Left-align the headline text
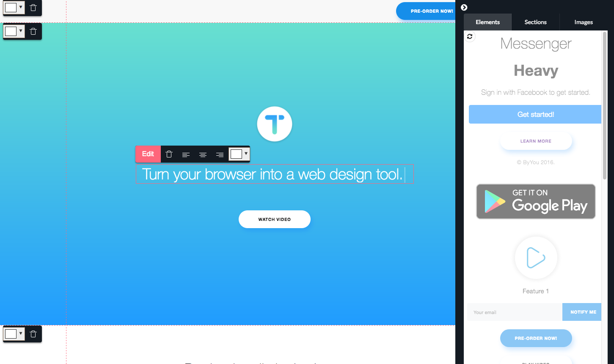Viewport: 614px width, 364px height. point(186,154)
